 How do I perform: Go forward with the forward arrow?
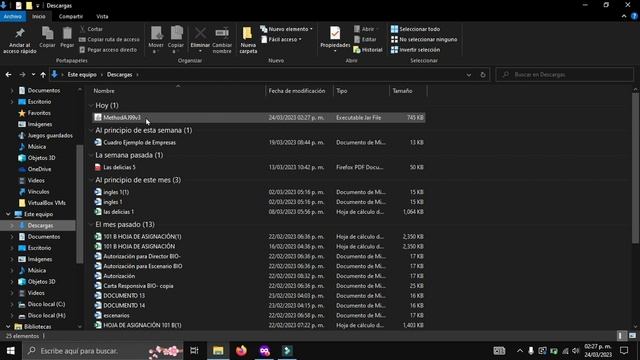coord(22,75)
